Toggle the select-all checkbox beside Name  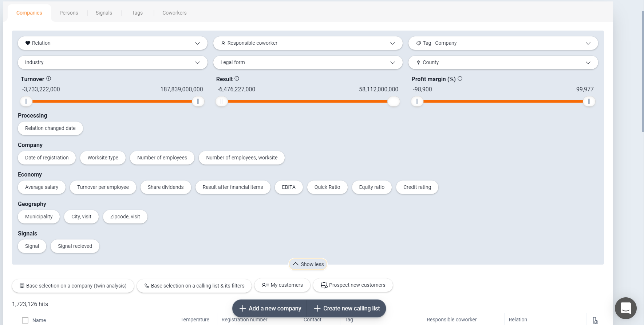coord(25,320)
